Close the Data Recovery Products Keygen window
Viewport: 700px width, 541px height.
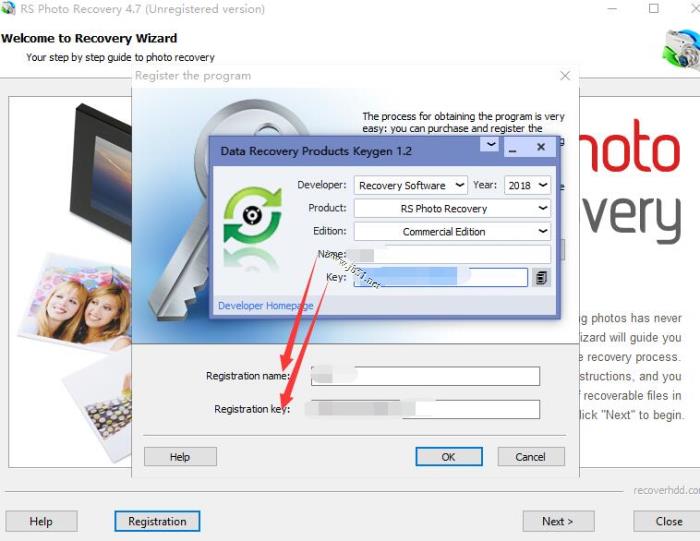pyautogui.click(x=541, y=147)
